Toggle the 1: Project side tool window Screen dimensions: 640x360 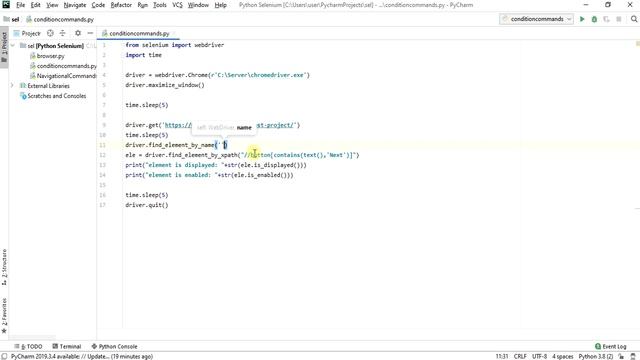(4, 47)
